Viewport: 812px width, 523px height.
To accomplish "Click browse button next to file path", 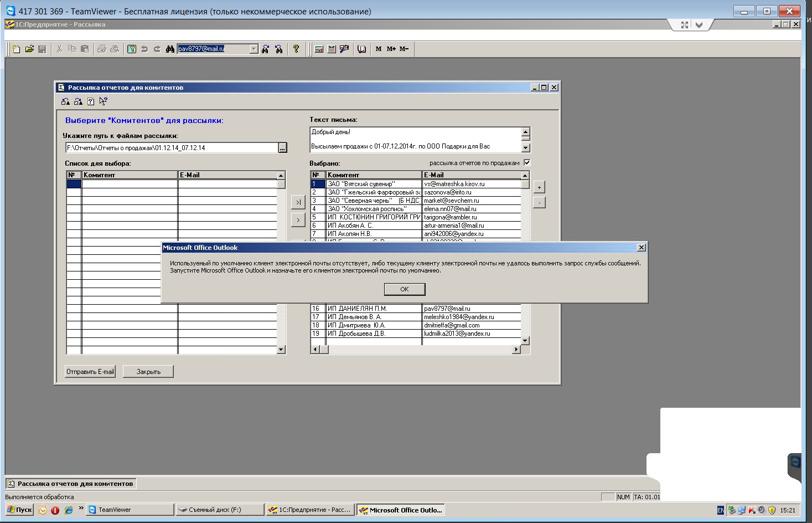I will click(x=282, y=148).
